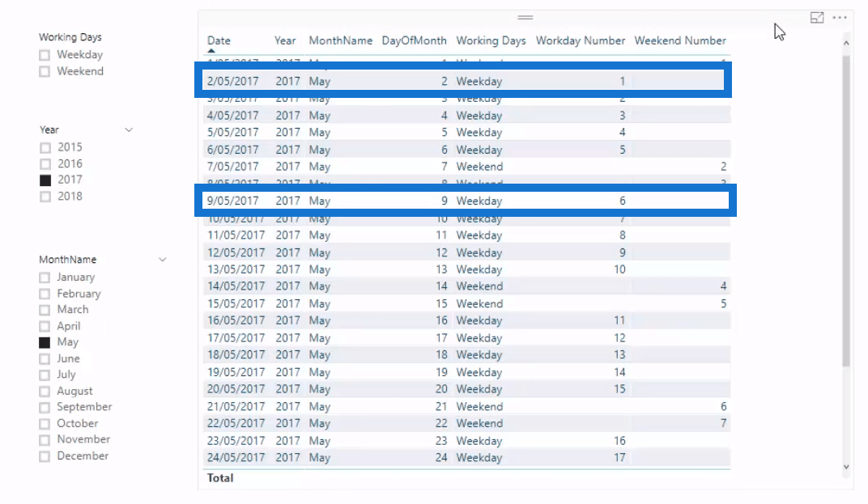Select the 7/05/2017 date cell

pos(232,167)
